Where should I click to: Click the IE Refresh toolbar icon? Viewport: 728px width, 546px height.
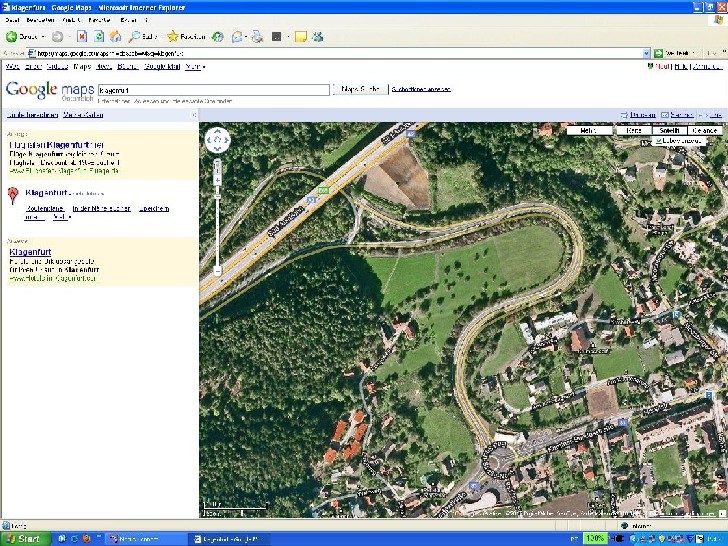(x=100, y=37)
